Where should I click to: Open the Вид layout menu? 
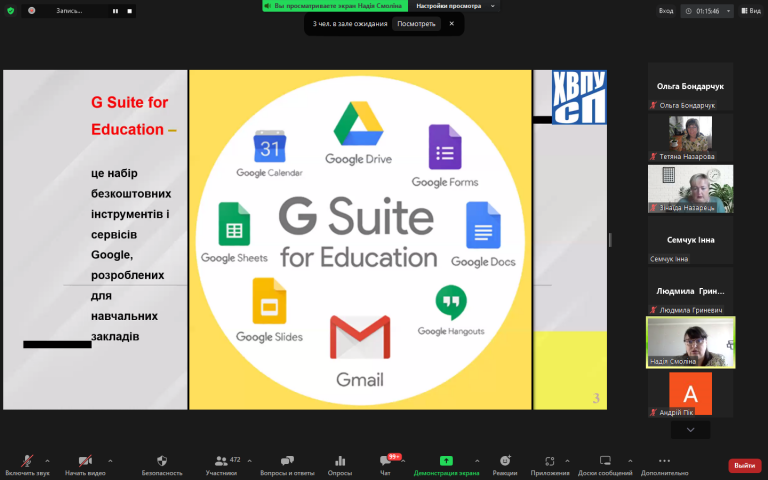751,11
